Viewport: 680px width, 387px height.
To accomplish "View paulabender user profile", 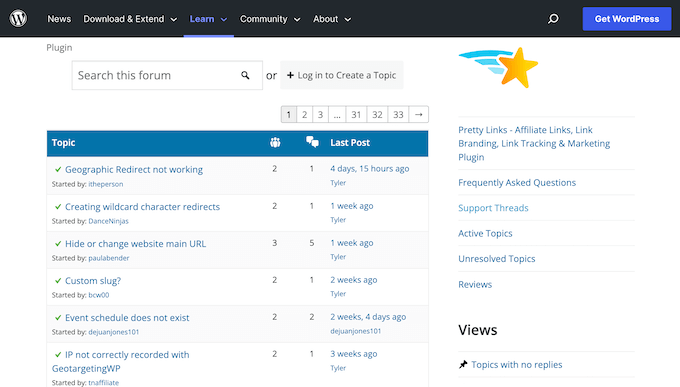I will click(109, 258).
